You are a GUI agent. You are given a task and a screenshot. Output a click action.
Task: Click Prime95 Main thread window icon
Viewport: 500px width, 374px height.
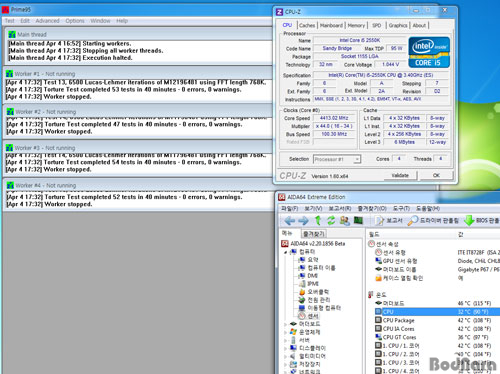coord(12,34)
